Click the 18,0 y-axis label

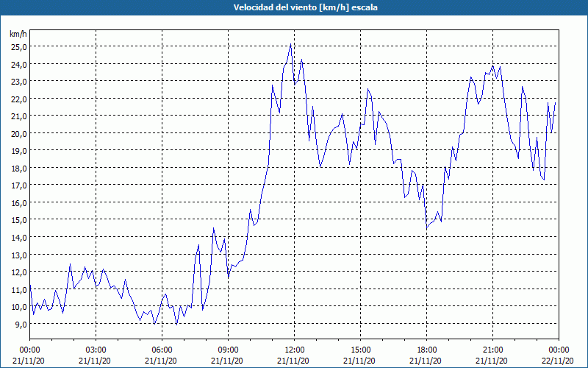click(x=18, y=169)
